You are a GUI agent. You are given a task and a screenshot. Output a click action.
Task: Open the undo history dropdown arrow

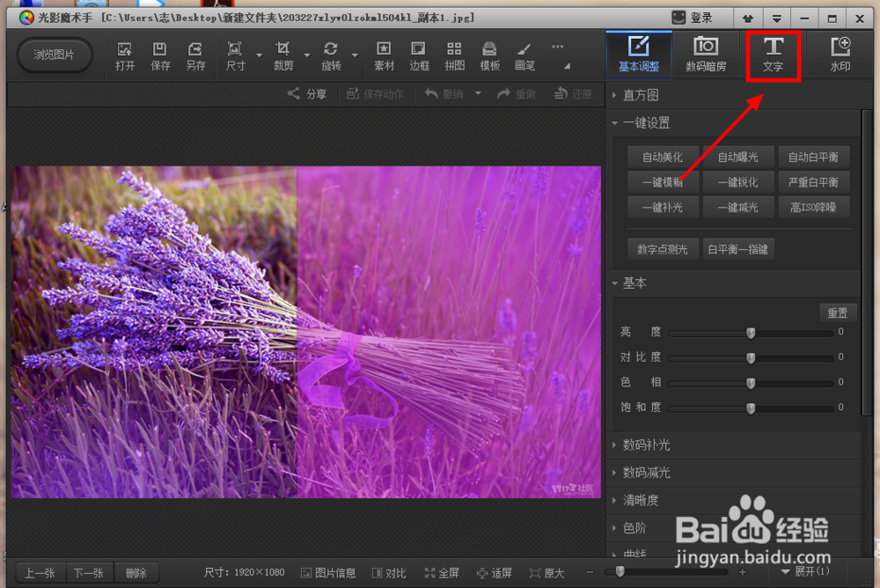[x=478, y=93]
